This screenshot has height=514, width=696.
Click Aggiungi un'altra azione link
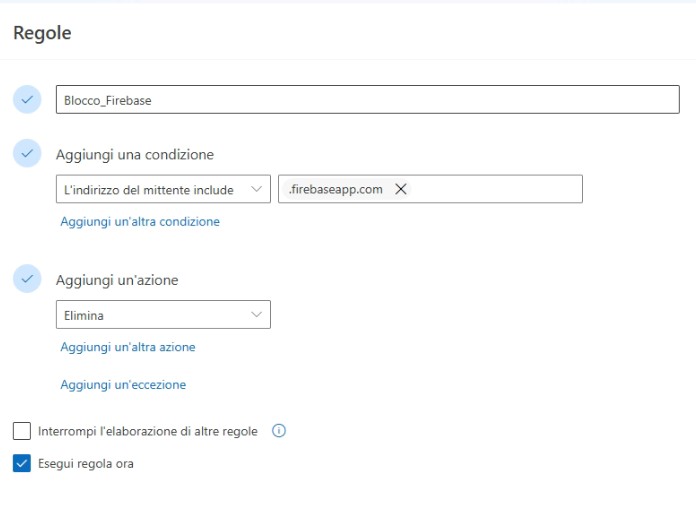click(x=128, y=347)
